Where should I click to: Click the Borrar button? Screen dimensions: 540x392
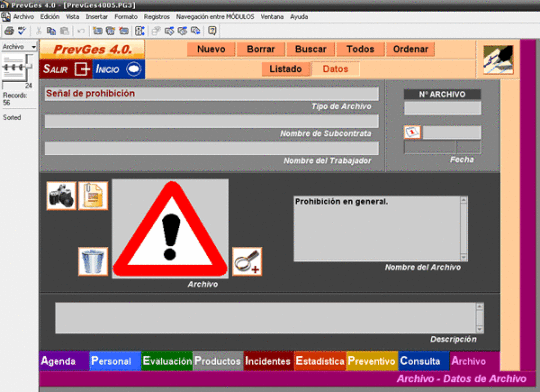[x=261, y=49]
